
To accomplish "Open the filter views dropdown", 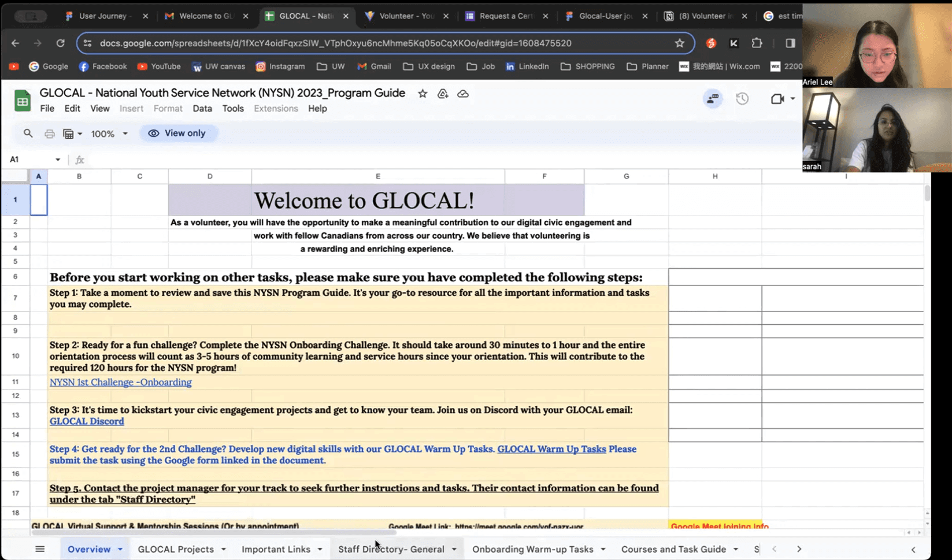I will (72, 133).
